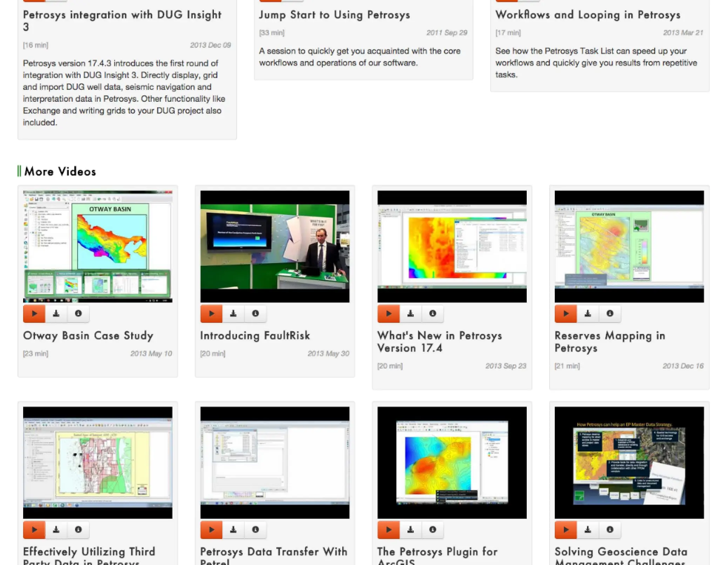The width and height of the screenshot is (728, 565).
Task: Download Effectively Utilizing Third Party Data video
Action: click(x=56, y=530)
